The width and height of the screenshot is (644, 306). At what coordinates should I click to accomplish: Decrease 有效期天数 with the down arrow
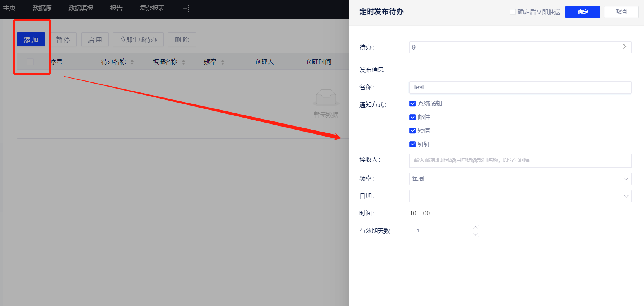coord(476,234)
